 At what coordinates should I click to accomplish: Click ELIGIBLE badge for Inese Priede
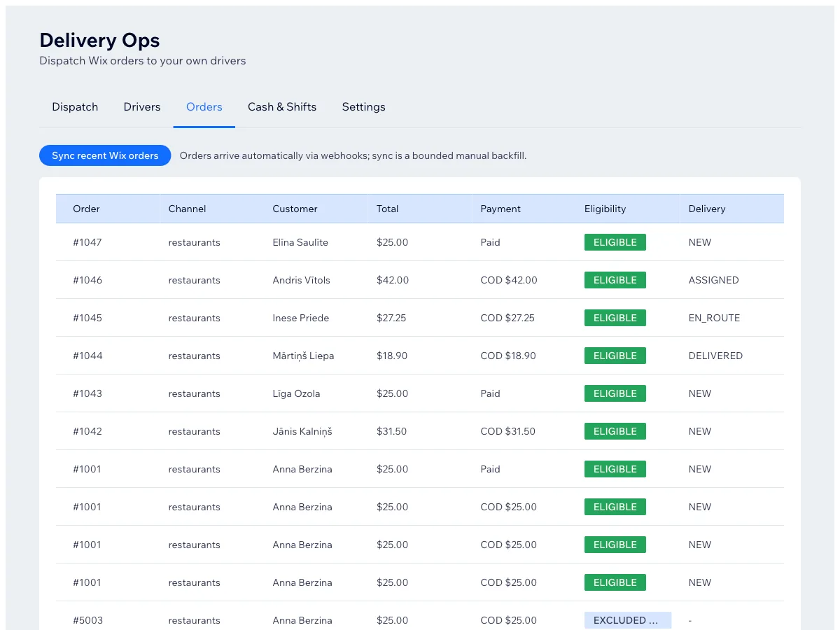[615, 318]
